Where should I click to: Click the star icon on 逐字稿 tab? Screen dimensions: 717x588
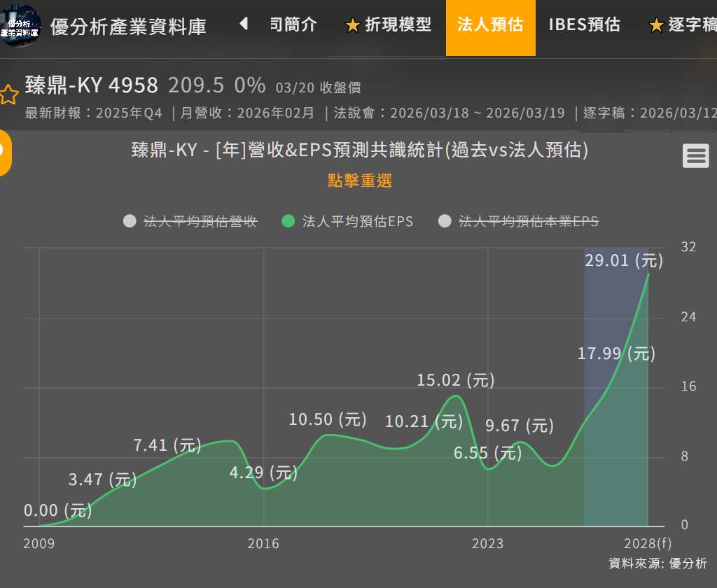pos(656,26)
